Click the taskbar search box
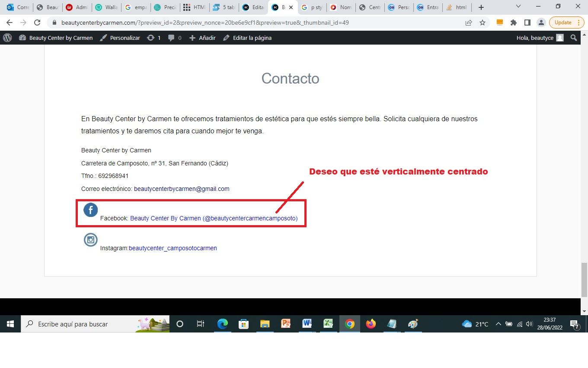Screen dimensions: 588x368 tap(95, 324)
